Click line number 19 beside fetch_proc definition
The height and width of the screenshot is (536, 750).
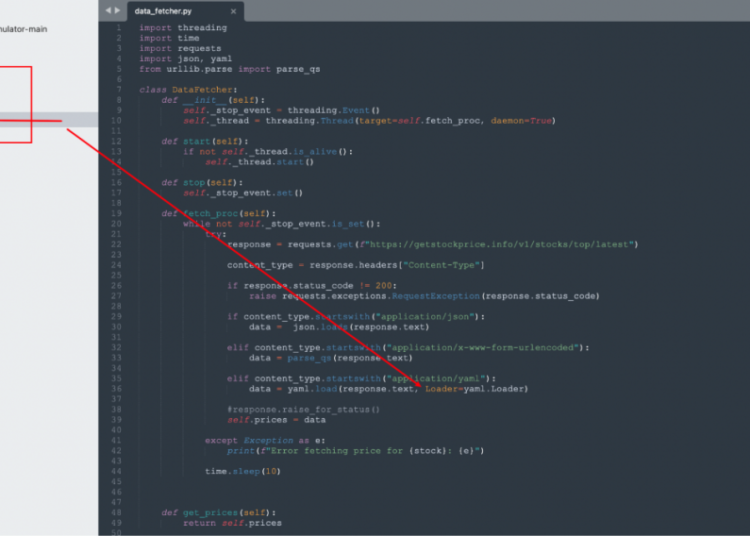pos(117,213)
